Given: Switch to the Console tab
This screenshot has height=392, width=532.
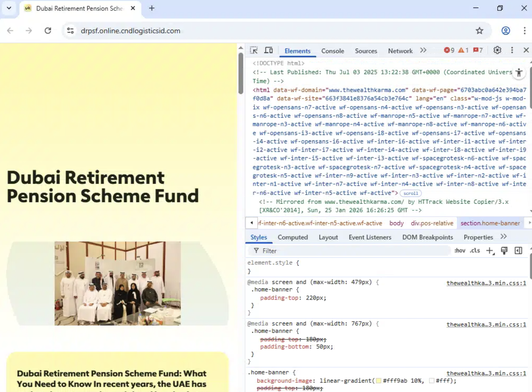Looking at the screenshot, I should coord(333,51).
